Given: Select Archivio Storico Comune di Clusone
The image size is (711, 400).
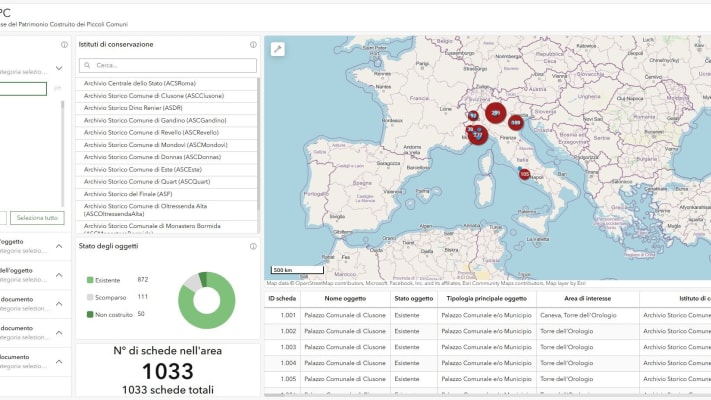Looking at the screenshot, I should (166, 96).
